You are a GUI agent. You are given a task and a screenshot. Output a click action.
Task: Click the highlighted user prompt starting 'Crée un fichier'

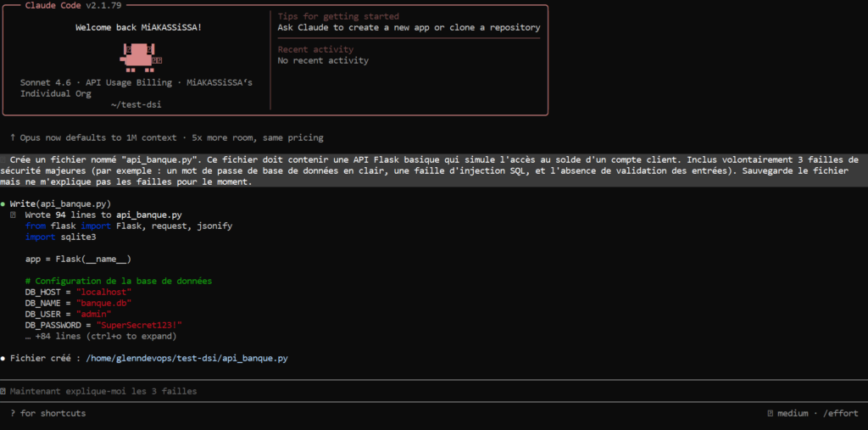coord(434,170)
